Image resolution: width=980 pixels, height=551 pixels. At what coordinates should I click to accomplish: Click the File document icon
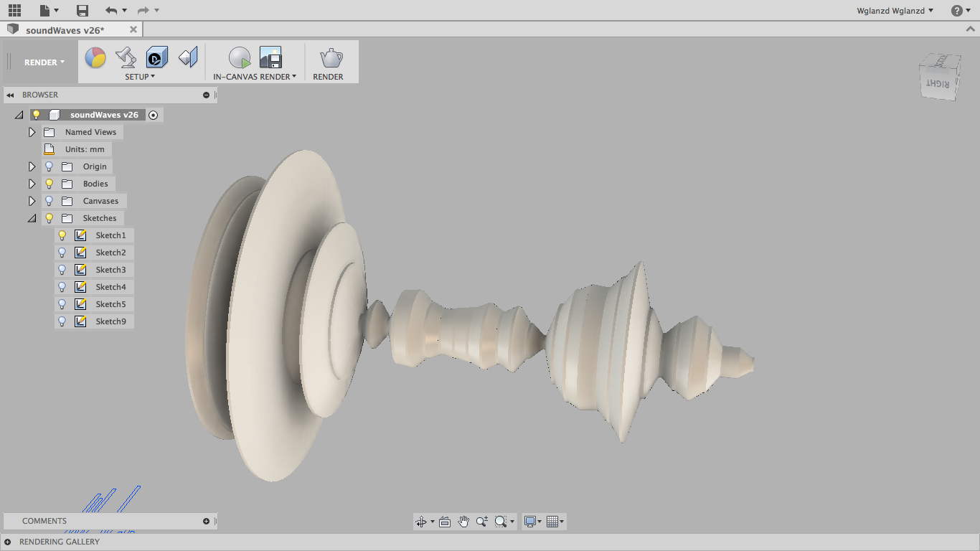point(45,10)
